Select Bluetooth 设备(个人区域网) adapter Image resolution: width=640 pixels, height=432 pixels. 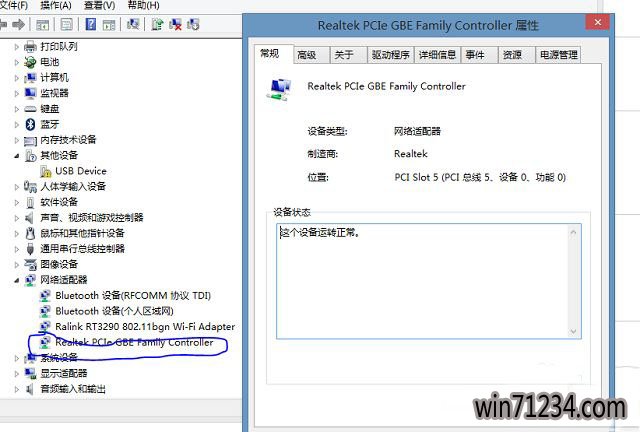click(115, 311)
